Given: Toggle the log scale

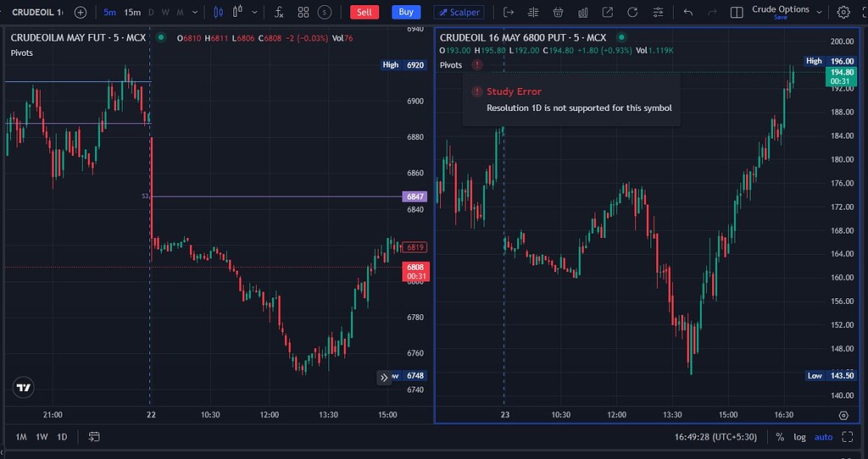Looking at the screenshot, I should pos(799,437).
